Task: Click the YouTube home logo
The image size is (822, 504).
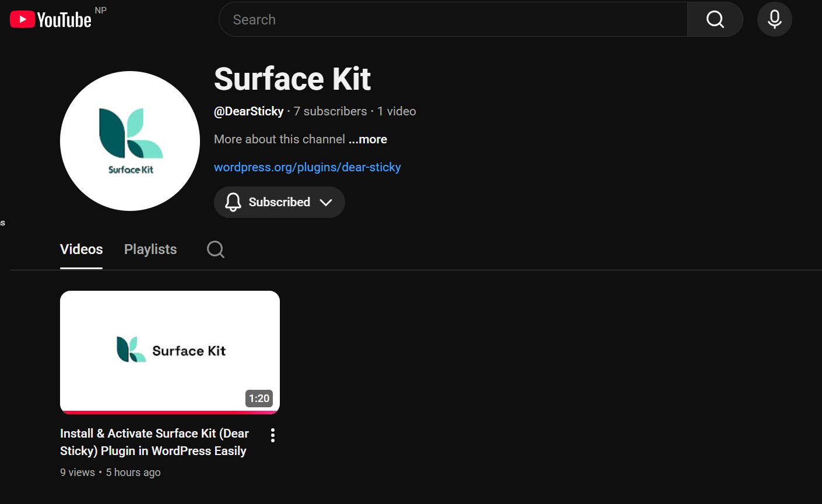Action: [51, 20]
